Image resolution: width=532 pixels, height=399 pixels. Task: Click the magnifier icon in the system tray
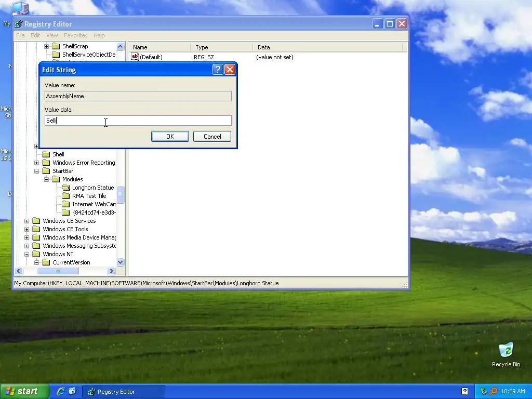[x=494, y=391]
